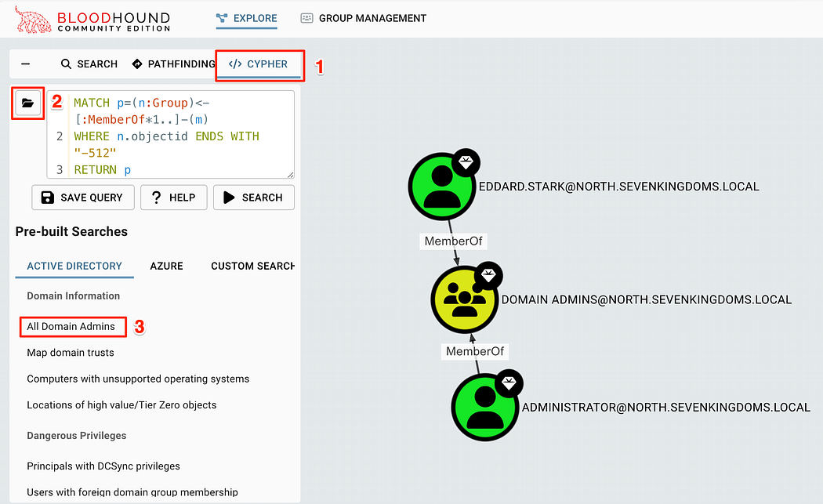This screenshot has height=504, width=823.
Task: Open the Explore view
Action: pyautogui.click(x=247, y=18)
